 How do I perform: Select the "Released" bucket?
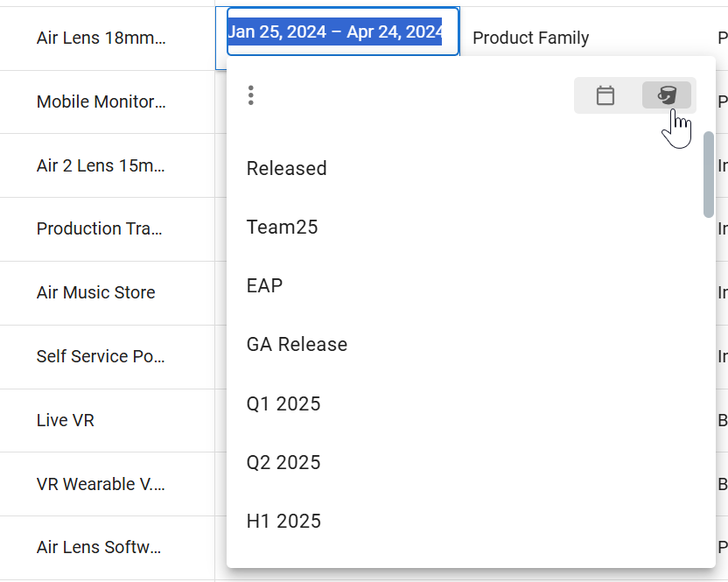tap(286, 168)
